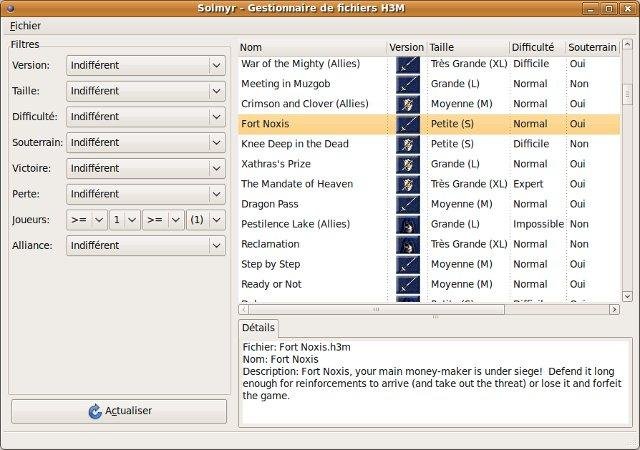Screen dimensions: 640x450
Task: Select The Mandate of Heaven map
Action: coord(297,184)
